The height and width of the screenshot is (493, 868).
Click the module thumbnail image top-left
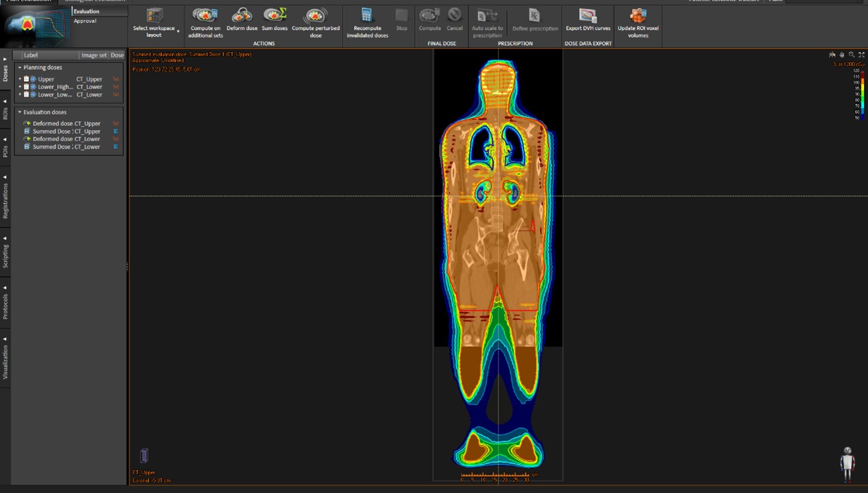click(x=33, y=25)
